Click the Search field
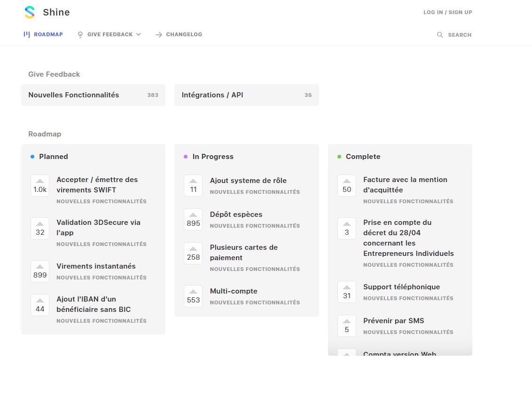532x398 pixels. point(459,35)
